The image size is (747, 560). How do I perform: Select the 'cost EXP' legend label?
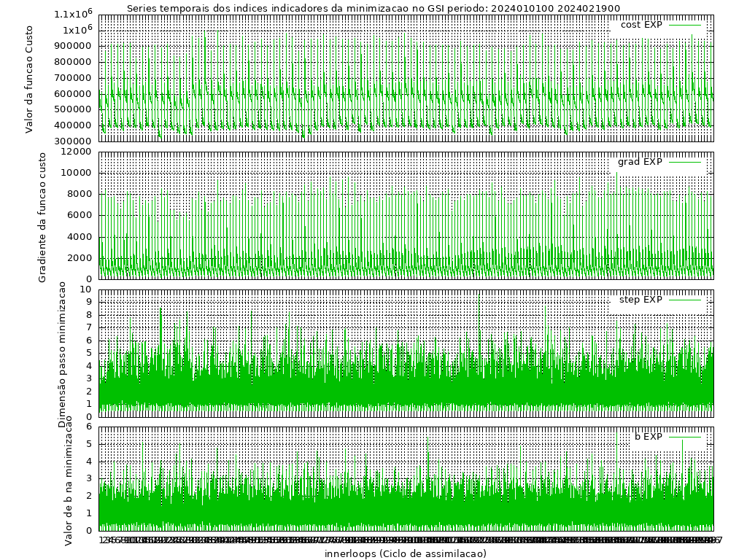[640, 25]
